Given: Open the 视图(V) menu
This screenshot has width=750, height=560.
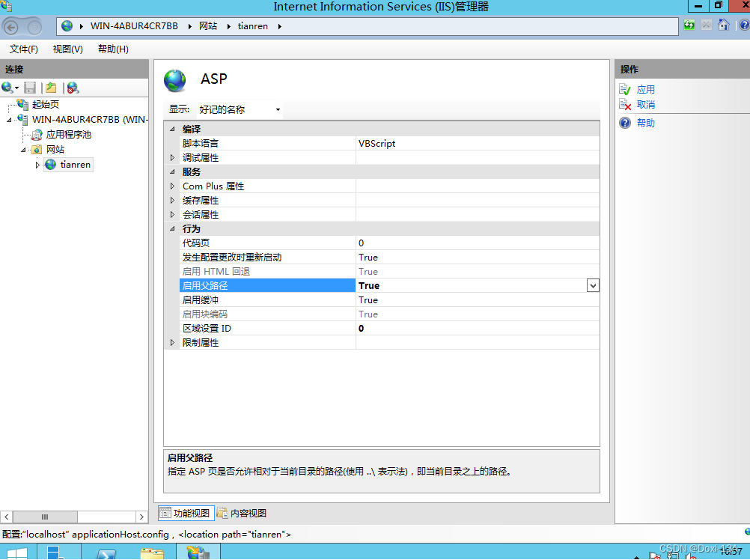Looking at the screenshot, I should click(x=67, y=49).
